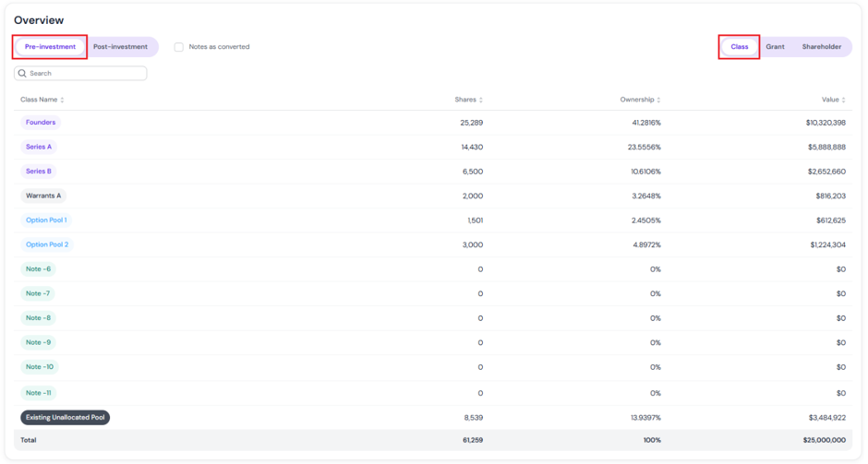Sort by the Ownership column arrows
The width and height of the screenshot is (868, 464).
658,101
